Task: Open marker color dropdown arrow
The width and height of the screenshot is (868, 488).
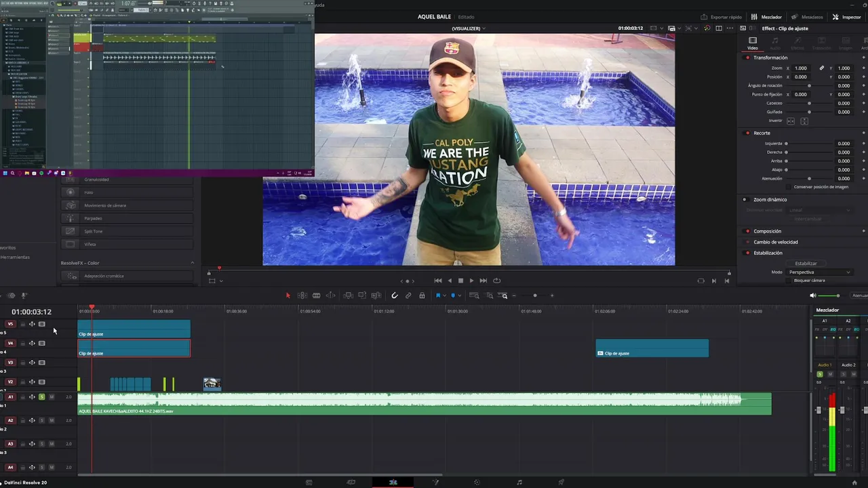Action: (459, 296)
